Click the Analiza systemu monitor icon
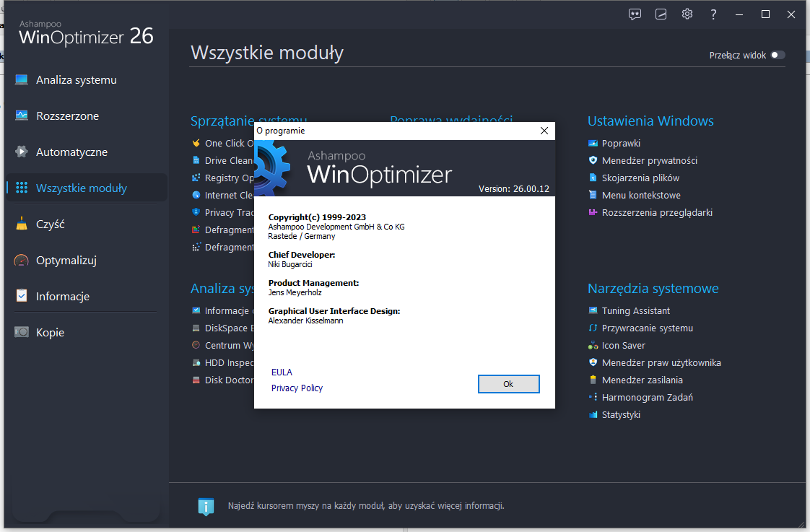The height and width of the screenshot is (532, 810). point(21,79)
